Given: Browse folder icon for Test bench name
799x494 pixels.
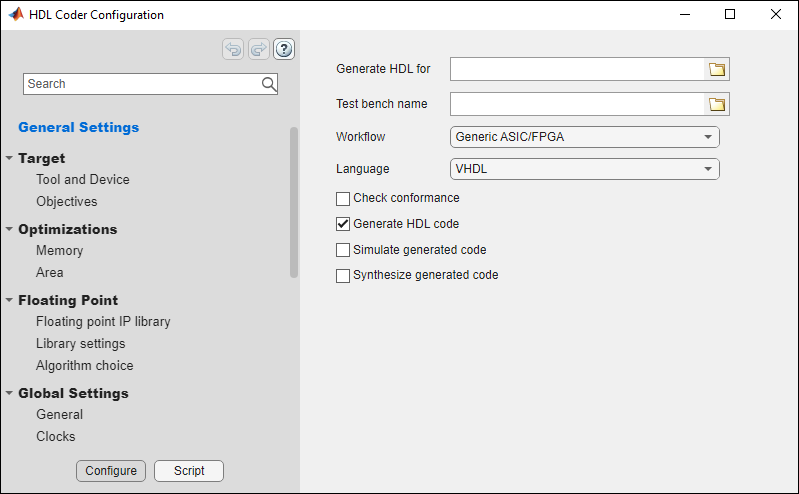Looking at the screenshot, I should 717,105.
